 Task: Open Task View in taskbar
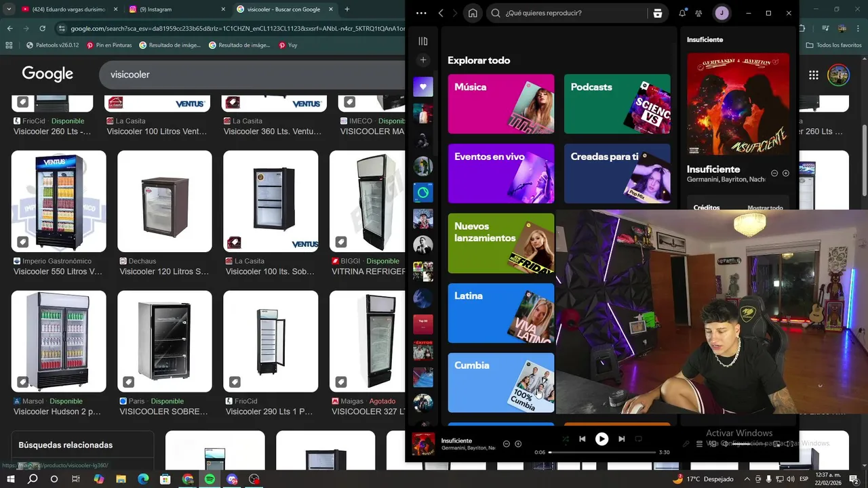(x=76, y=479)
